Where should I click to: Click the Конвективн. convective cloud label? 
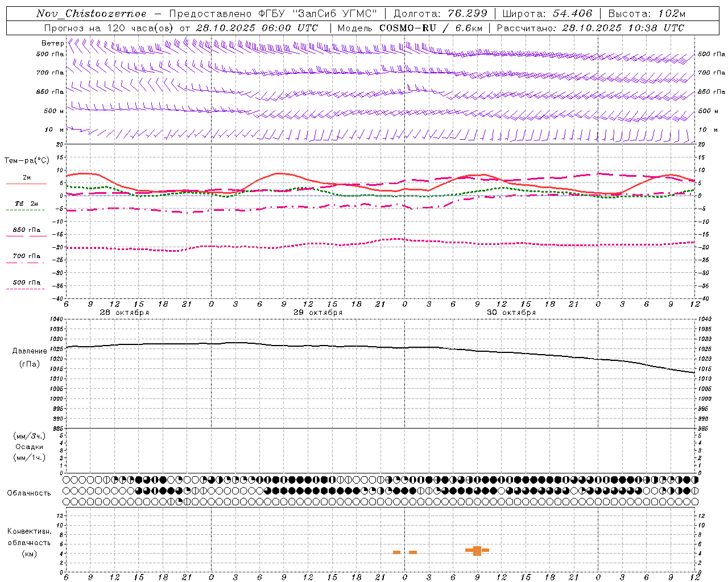30,531
